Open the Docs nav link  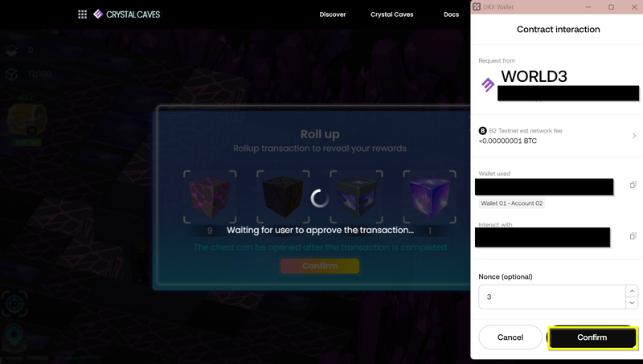(x=451, y=14)
